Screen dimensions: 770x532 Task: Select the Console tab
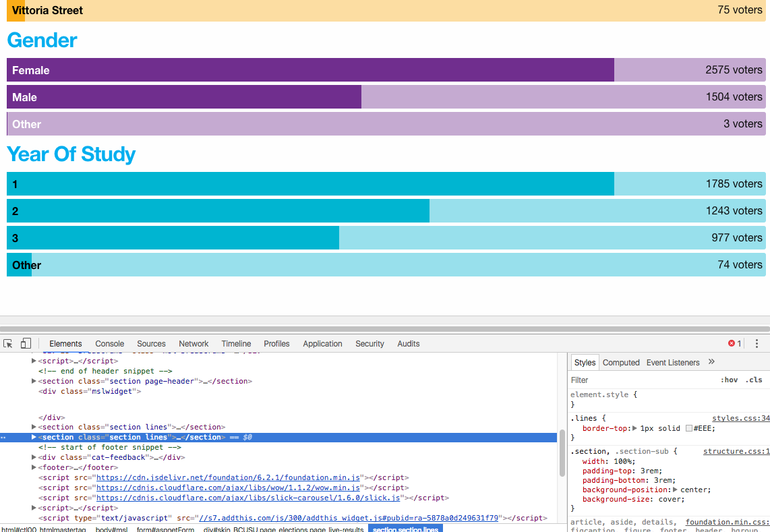pyautogui.click(x=109, y=344)
